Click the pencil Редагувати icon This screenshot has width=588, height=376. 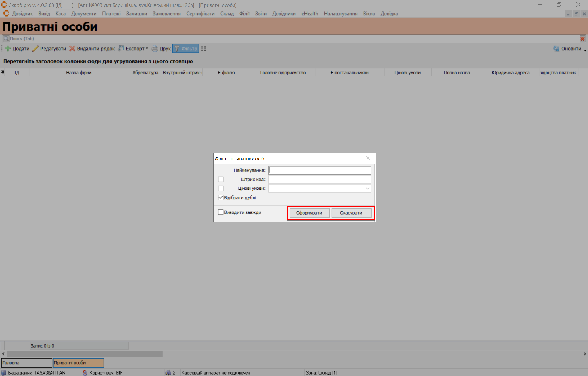tap(35, 49)
